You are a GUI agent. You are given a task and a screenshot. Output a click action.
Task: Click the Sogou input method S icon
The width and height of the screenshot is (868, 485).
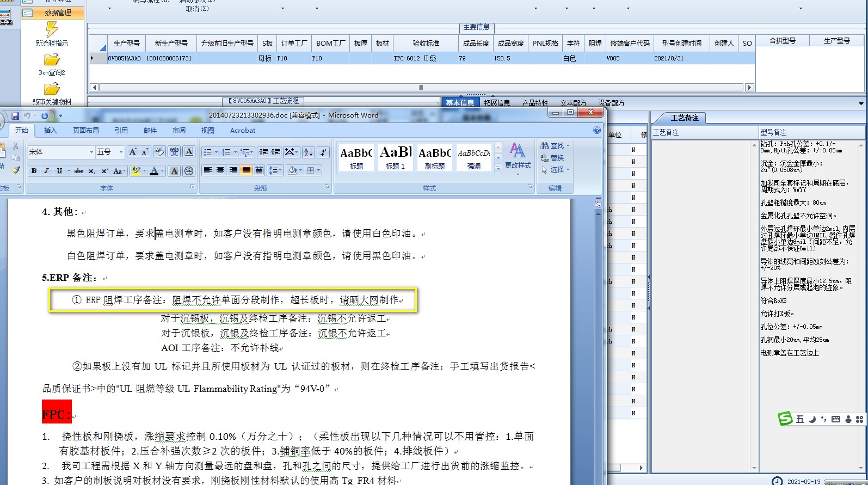pos(785,418)
